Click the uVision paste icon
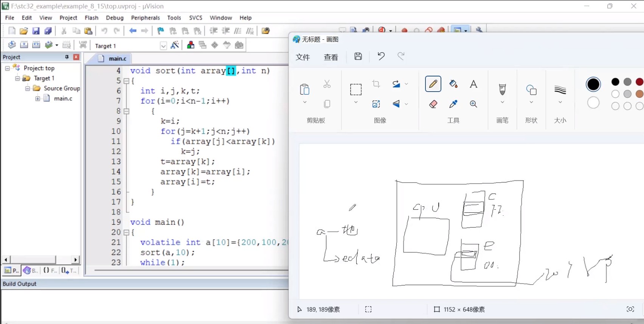Image resolution: width=644 pixels, height=324 pixels. point(88,31)
